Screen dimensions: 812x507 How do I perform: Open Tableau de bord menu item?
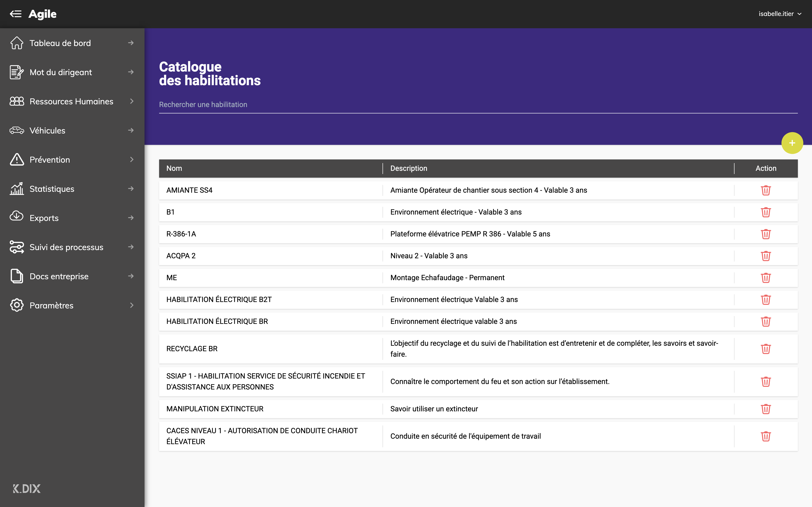click(x=72, y=43)
